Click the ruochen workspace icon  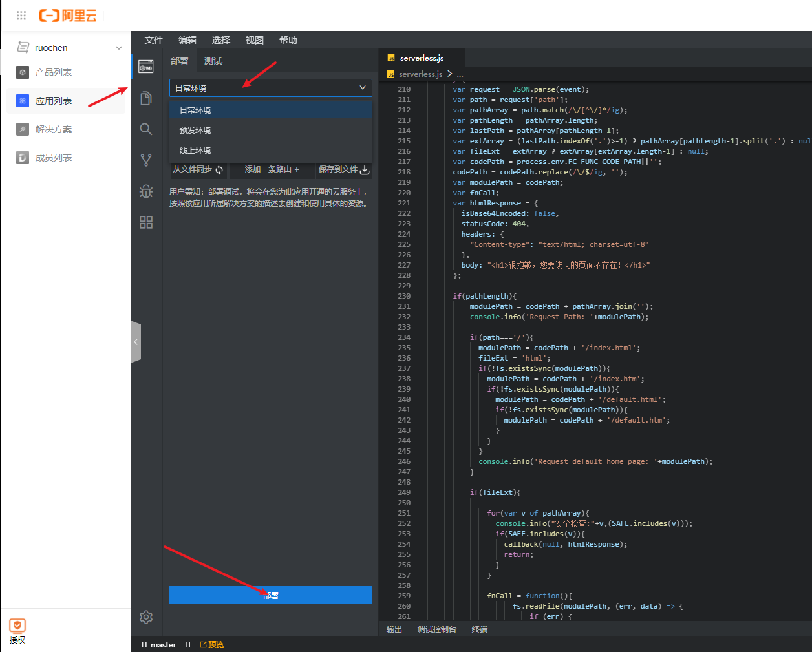tap(23, 47)
